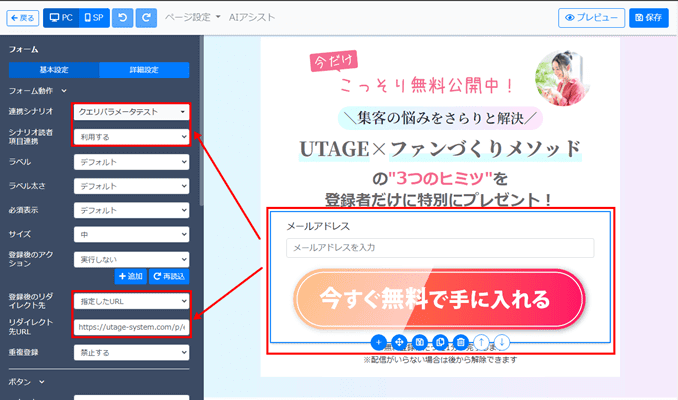Click the left panel scrollbar

[x=201, y=121]
